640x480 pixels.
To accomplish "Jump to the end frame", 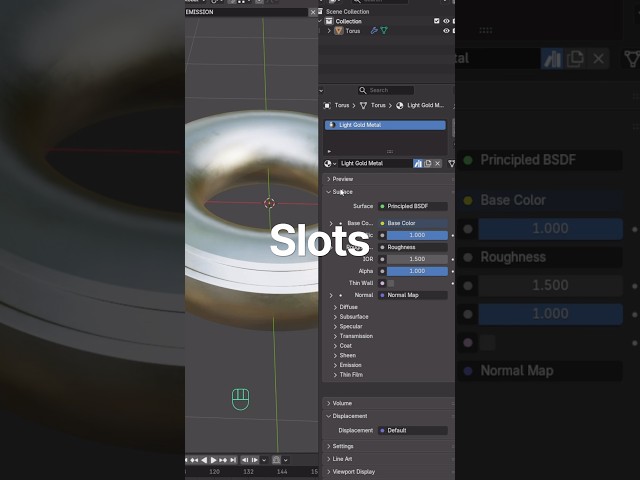I will tap(233, 460).
